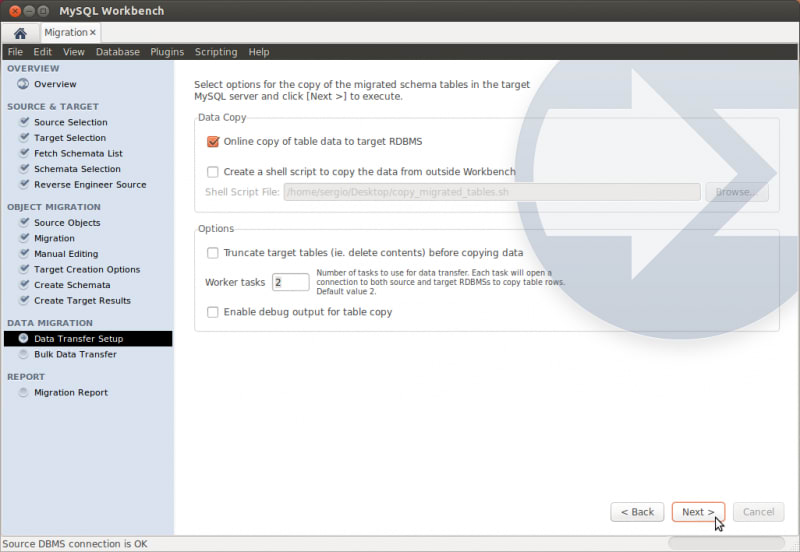Viewport: 800px width, 552px height.
Task: Open the File menu
Action: pos(15,52)
